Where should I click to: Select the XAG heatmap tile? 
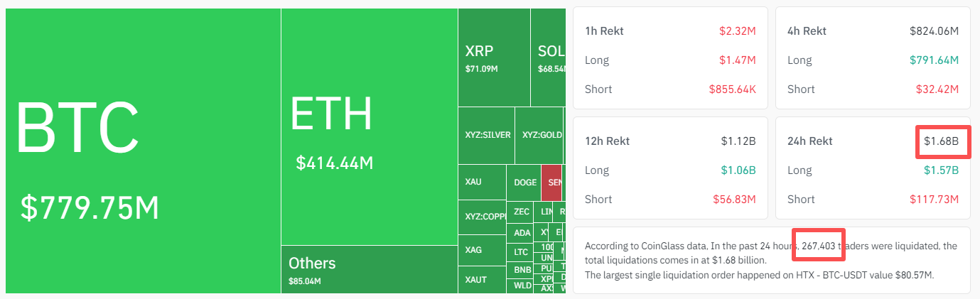point(481,250)
